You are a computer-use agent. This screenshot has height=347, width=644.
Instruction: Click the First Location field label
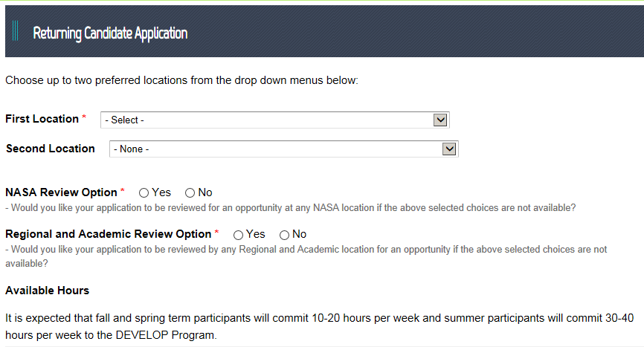pos(42,119)
